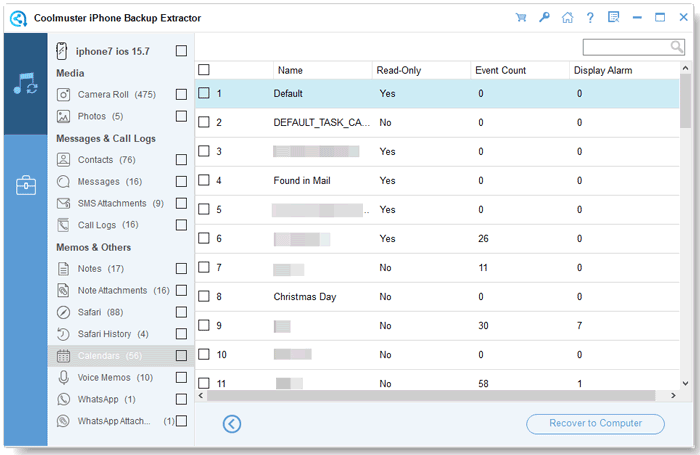Click the Calendars grid icon
The width and height of the screenshot is (700, 455).
[63, 356]
